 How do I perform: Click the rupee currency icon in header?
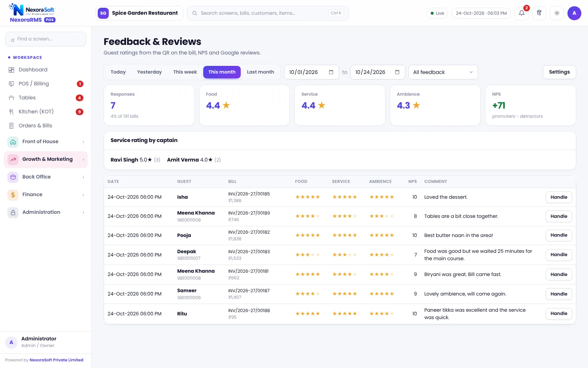(x=539, y=13)
